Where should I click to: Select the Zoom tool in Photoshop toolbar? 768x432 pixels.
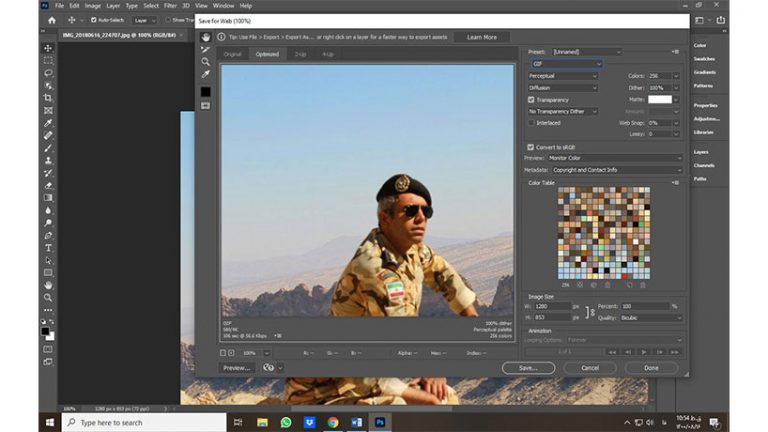click(48, 297)
